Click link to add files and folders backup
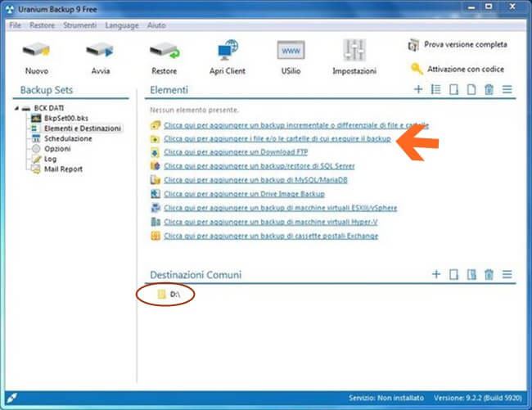This screenshot has height=410, width=532. 277,138
